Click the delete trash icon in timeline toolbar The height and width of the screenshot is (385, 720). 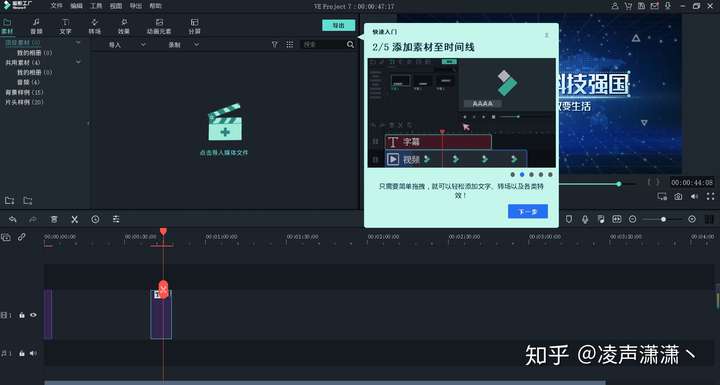pyautogui.click(x=54, y=220)
